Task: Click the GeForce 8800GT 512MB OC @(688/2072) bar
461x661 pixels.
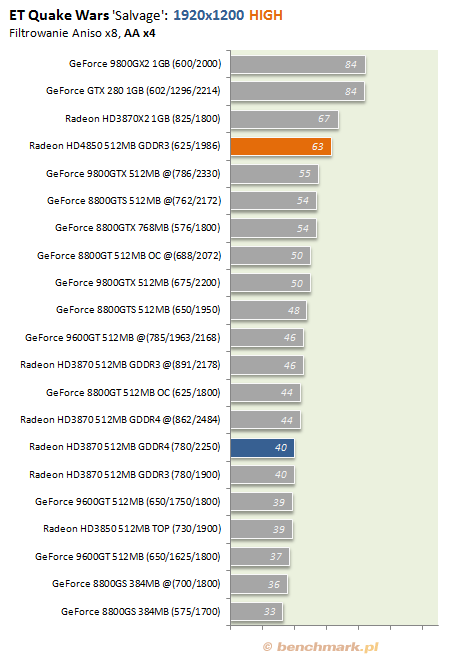Action: tap(271, 255)
